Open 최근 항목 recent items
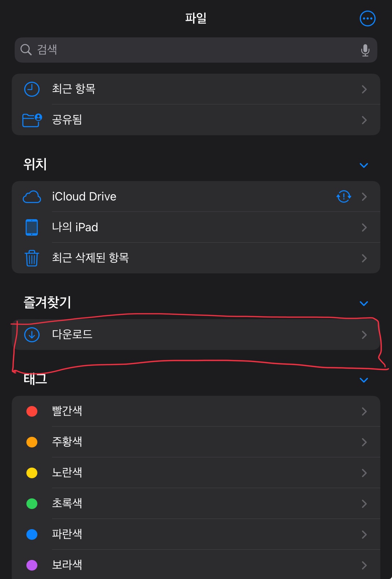 196,89
